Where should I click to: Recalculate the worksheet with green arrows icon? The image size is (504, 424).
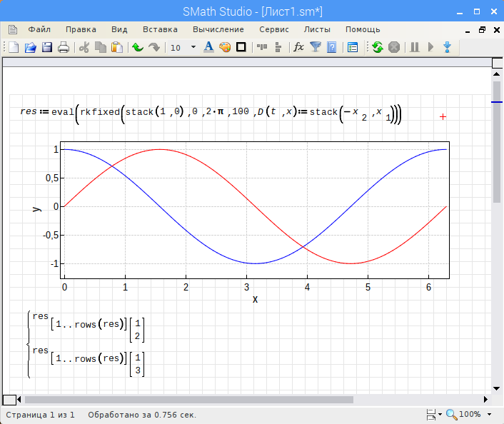[377, 47]
